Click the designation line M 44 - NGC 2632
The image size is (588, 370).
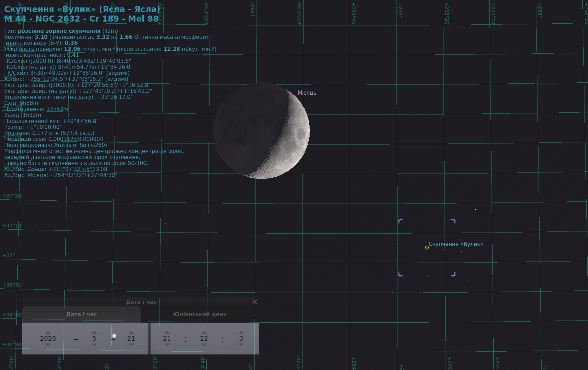81,19
